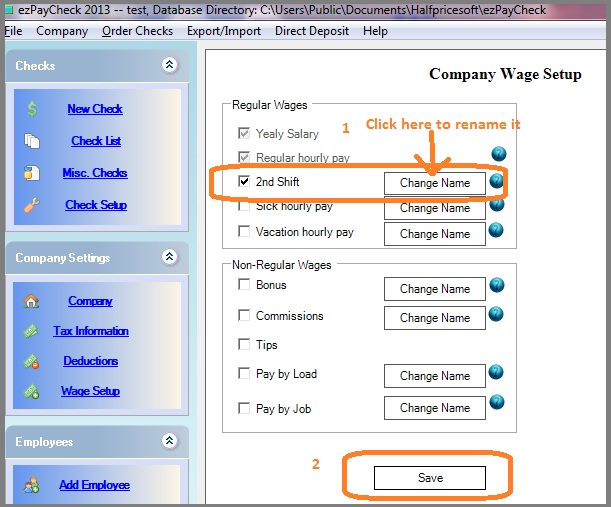The image size is (611, 507).
Task: Tick the Pay by Job checkbox
Action: [244, 408]
